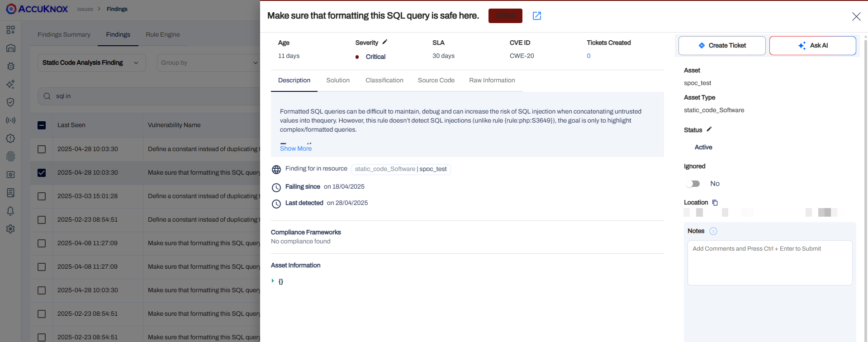The width and height of the screenshot is (868, 342).
Task: Switch to the Rule Engine tab
Action: pos(163,34)
